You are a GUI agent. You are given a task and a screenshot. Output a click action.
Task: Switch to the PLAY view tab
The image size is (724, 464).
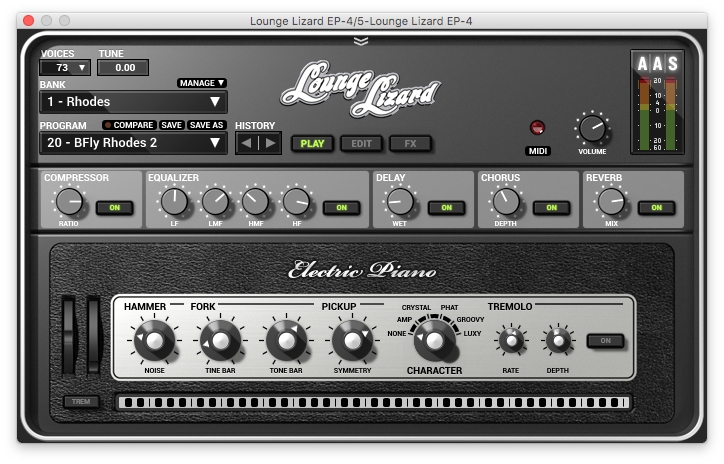[x=312, y=144]
